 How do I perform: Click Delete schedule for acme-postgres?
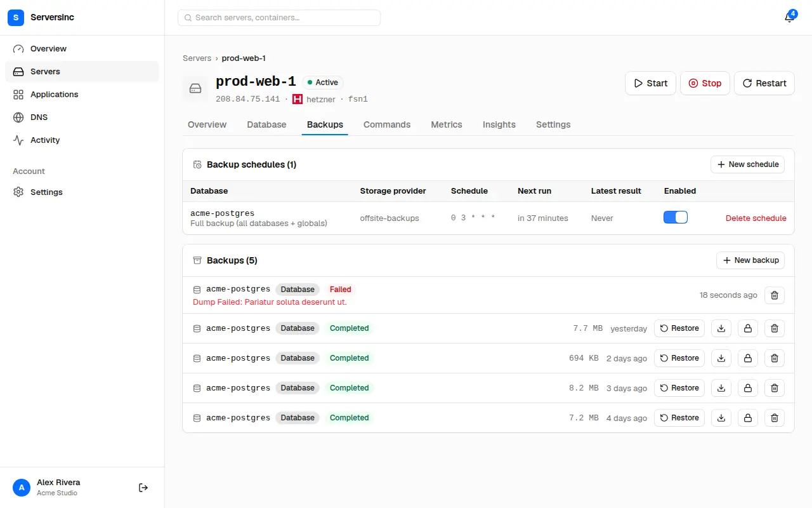[756, 218]
